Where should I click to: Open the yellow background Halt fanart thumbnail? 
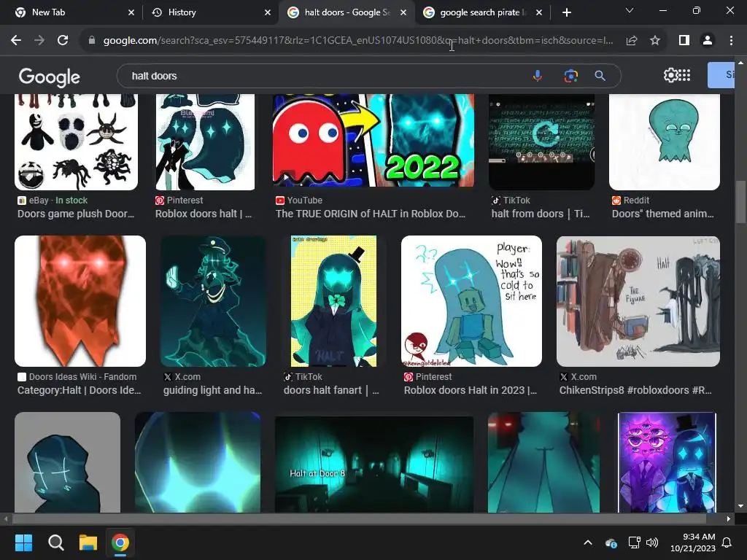pyautogui.click(x=333, y=301)
